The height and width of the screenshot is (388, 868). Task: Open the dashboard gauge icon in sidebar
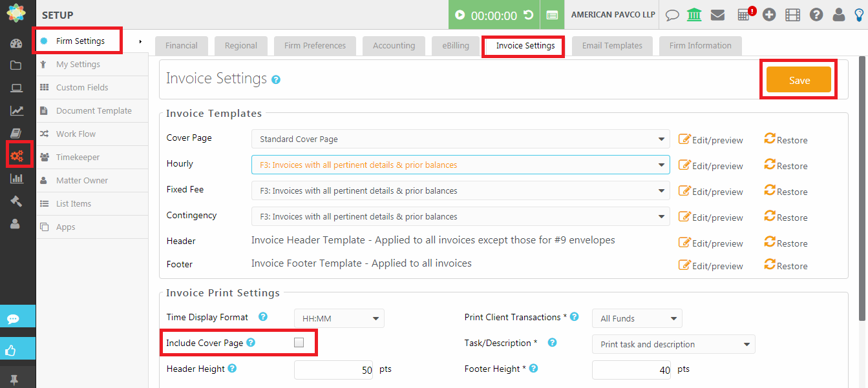point(17,43)
